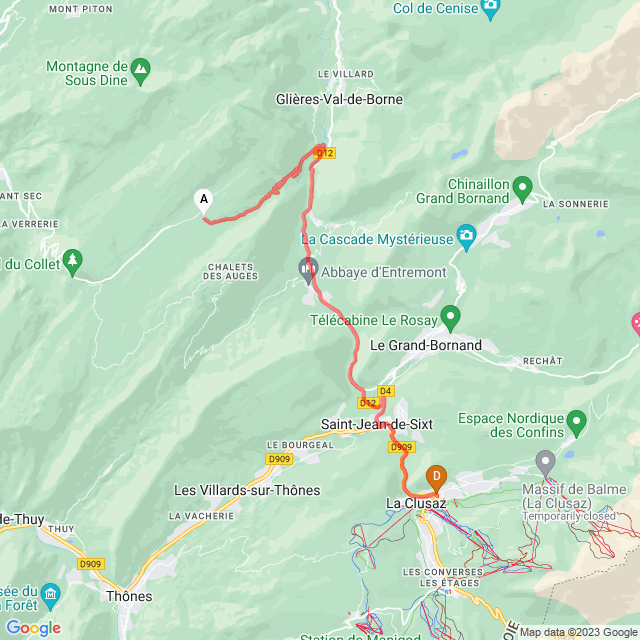Click the Thônes town label

coord(129,596)
